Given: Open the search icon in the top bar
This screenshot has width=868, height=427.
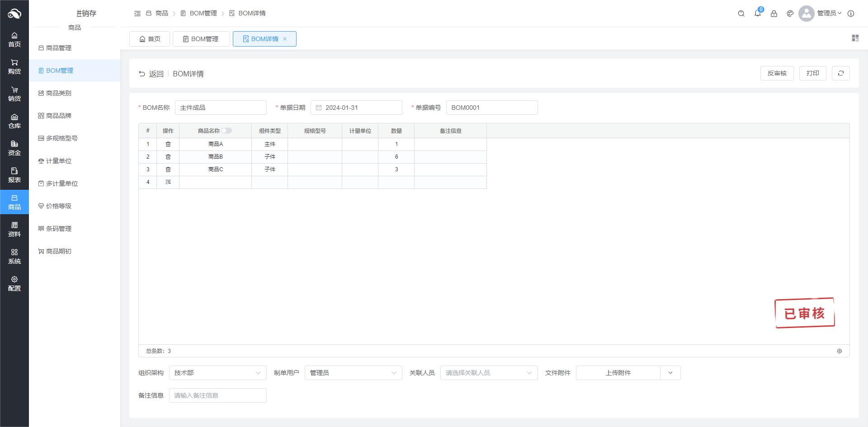Looking at the screenshot, I should (741, 14).
